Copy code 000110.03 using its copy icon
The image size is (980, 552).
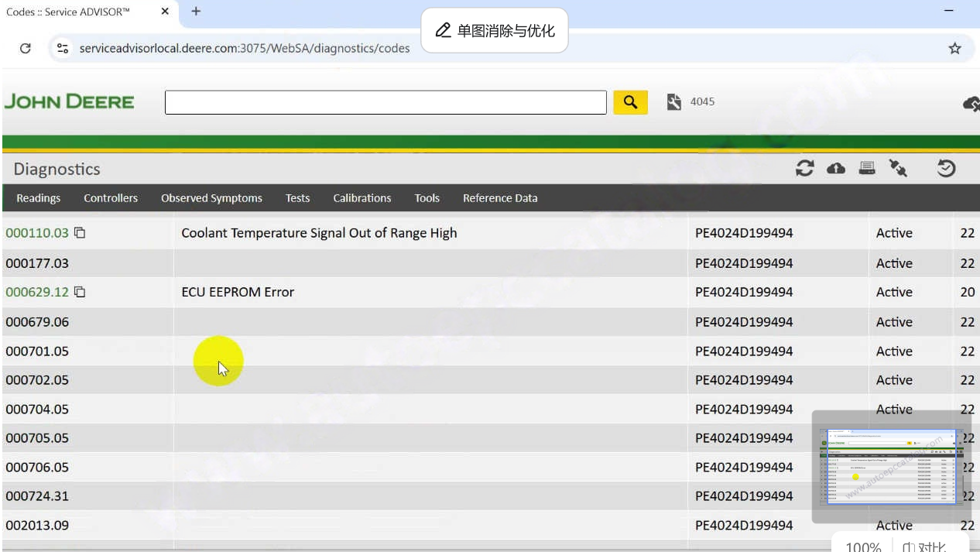coord(80,232)
